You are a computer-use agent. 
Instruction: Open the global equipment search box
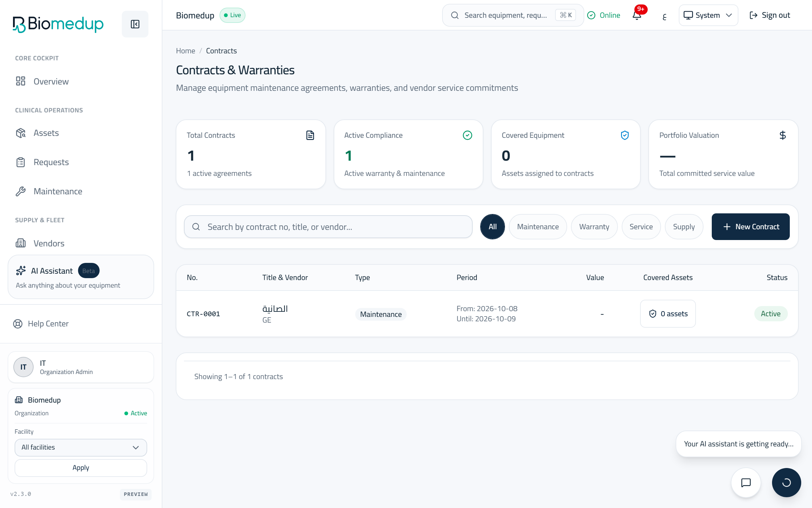513,15
